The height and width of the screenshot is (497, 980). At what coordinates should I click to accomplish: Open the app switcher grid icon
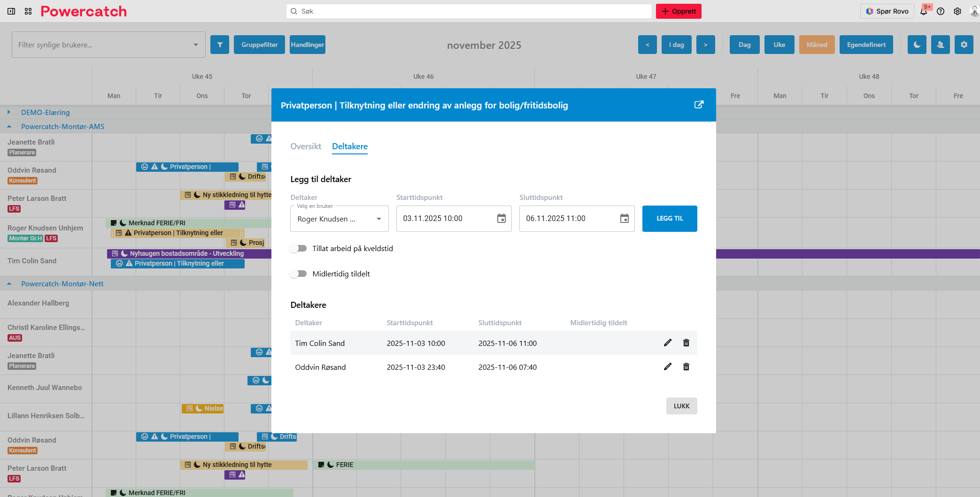28,11
